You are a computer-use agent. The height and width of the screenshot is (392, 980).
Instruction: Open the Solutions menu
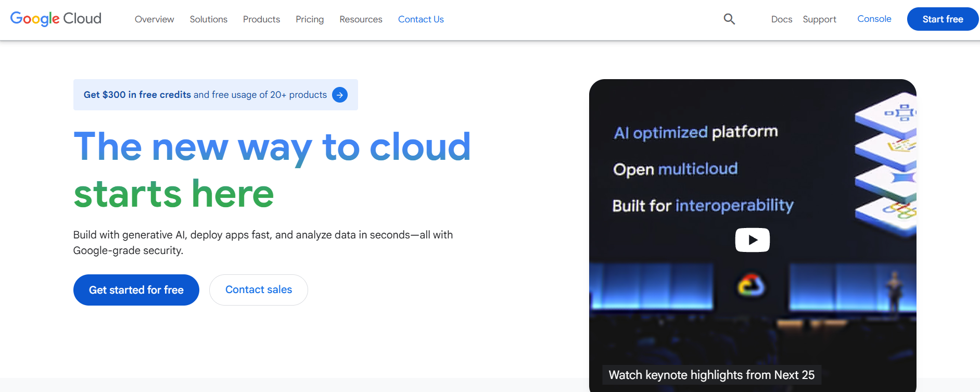pyautogui.click(x=208, y=19)
